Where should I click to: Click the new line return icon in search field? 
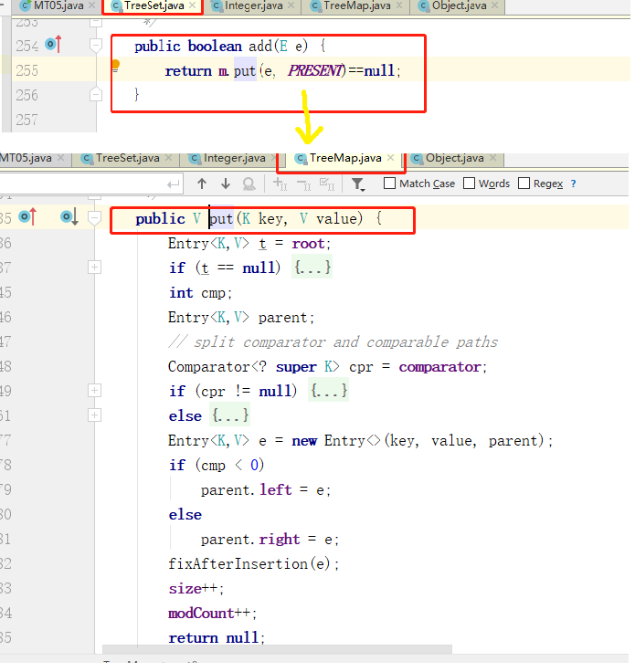tap(174, 184)
